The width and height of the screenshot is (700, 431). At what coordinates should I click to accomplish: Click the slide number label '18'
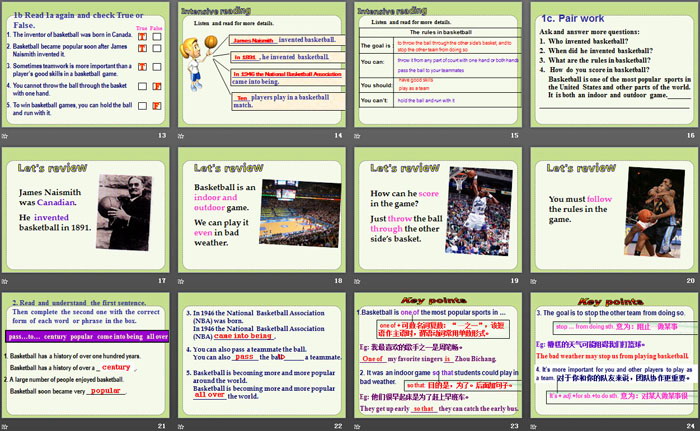[x=338, y=280]
